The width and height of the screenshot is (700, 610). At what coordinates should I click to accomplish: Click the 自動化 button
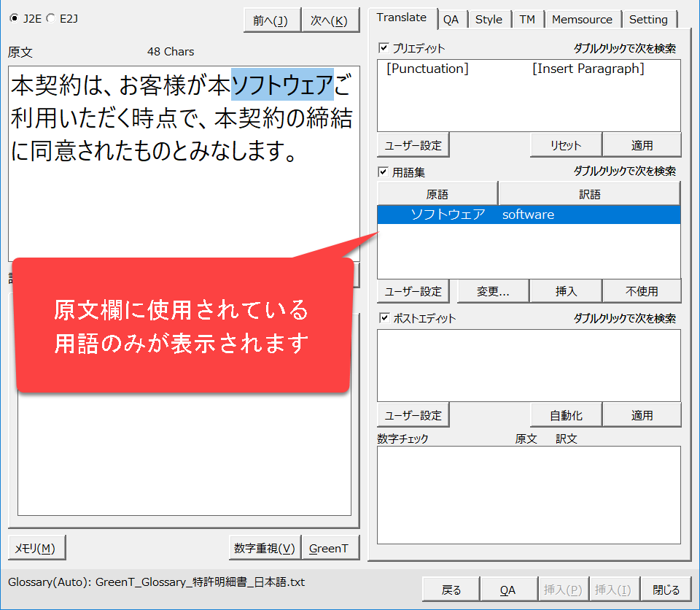(x=566, y=415)
